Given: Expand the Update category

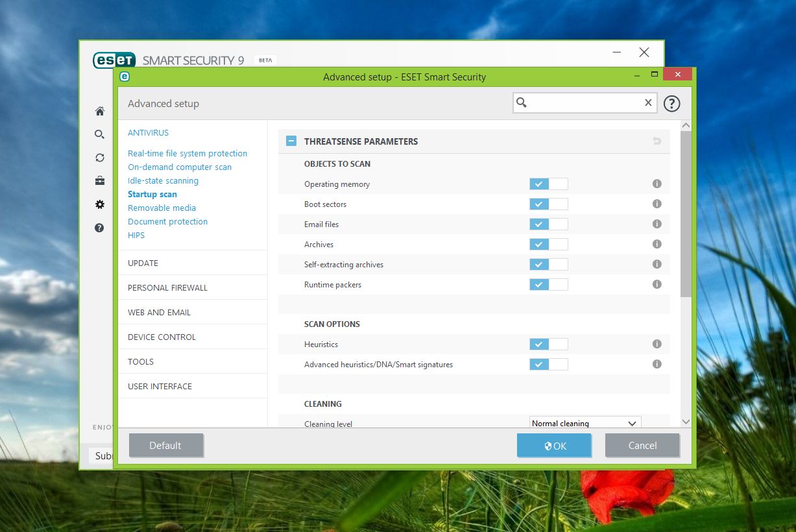Looking at the screenshot, I should [193, 263].
